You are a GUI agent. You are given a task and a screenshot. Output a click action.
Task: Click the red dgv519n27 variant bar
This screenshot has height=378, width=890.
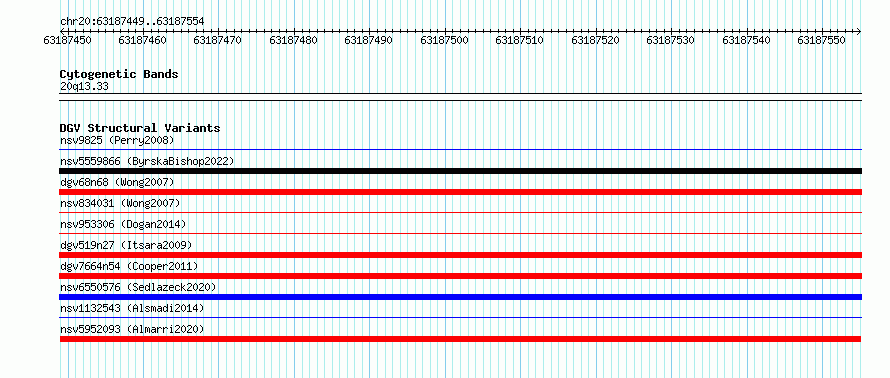point(460,255)
